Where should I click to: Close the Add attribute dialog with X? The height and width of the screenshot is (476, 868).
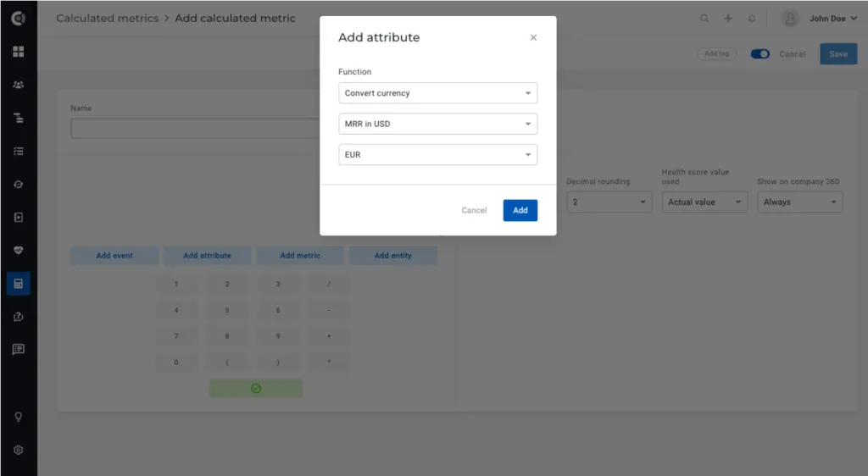tap(533, 37)
